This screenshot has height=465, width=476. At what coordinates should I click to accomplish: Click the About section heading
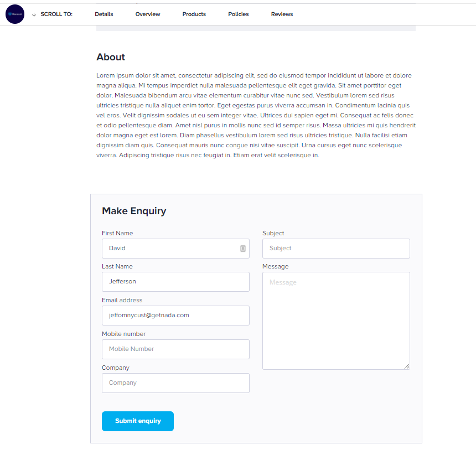(x=111, y=57)
